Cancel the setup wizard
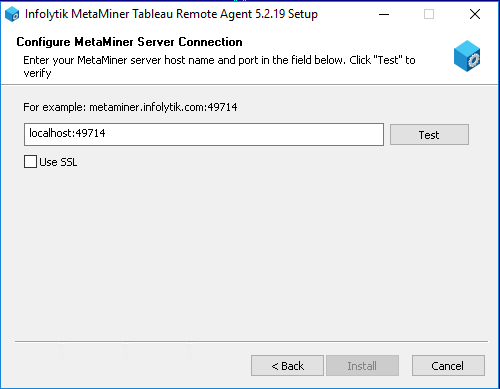Screen dimensions: 500x389 coord(448,366)
